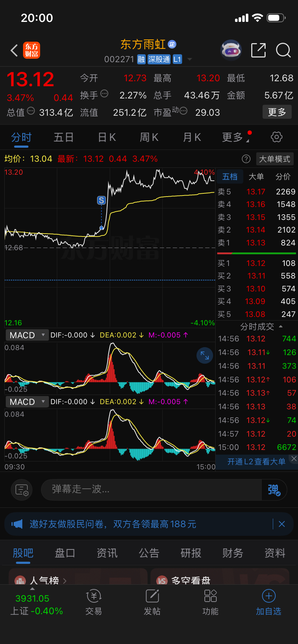
Task: Open the 多空看盘 card
Action: 220,577
